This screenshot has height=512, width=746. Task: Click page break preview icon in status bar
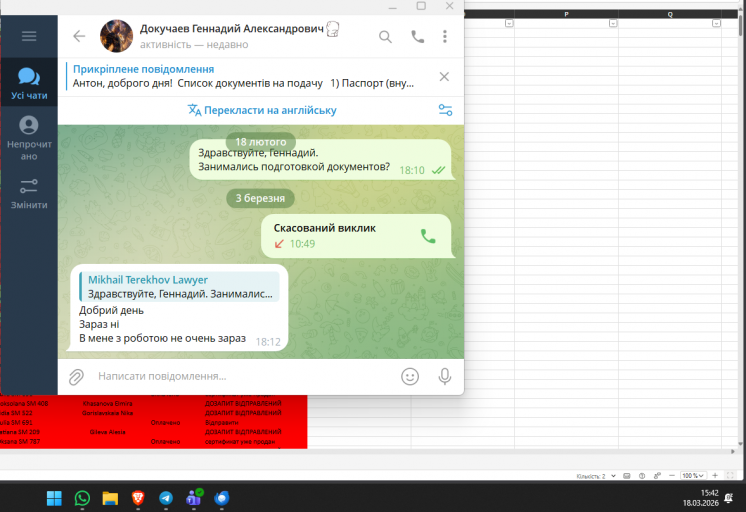(x=658, y=476)
